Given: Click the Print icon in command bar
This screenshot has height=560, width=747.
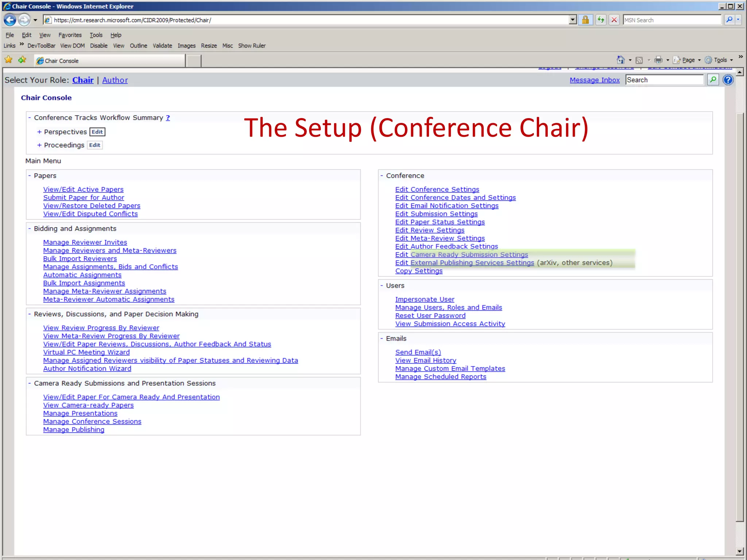Looking at the screenshot, I should (x=658, y=60).
